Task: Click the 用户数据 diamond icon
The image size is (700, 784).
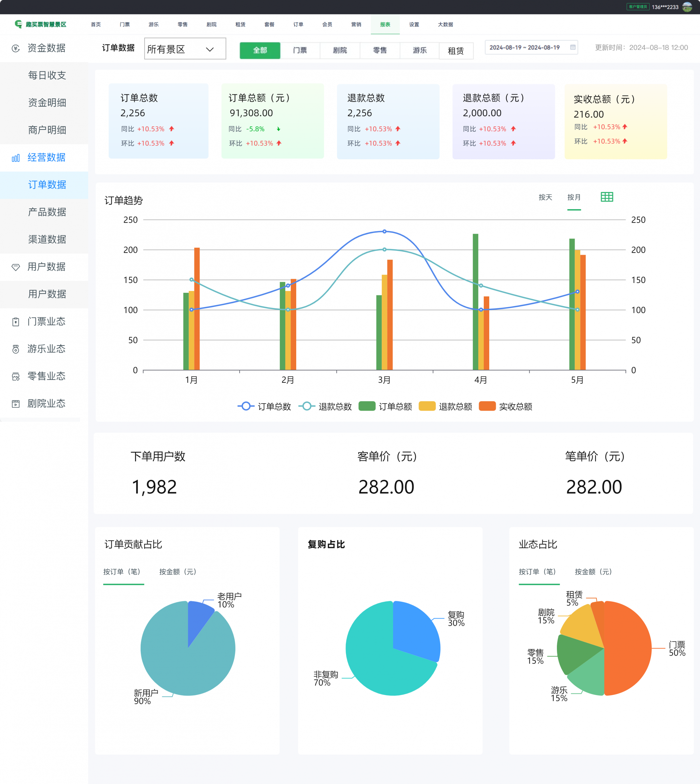Action: pos(16,267)
